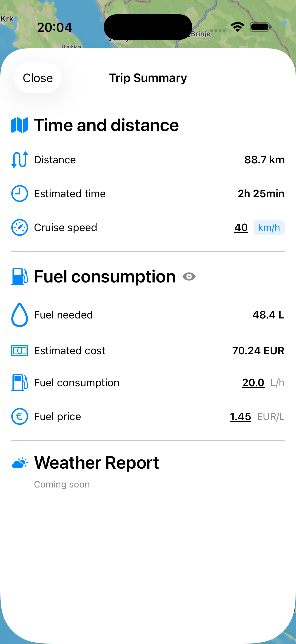
Task: Edit the fuel price value 1.45
Action: click(x=240, y=416)
